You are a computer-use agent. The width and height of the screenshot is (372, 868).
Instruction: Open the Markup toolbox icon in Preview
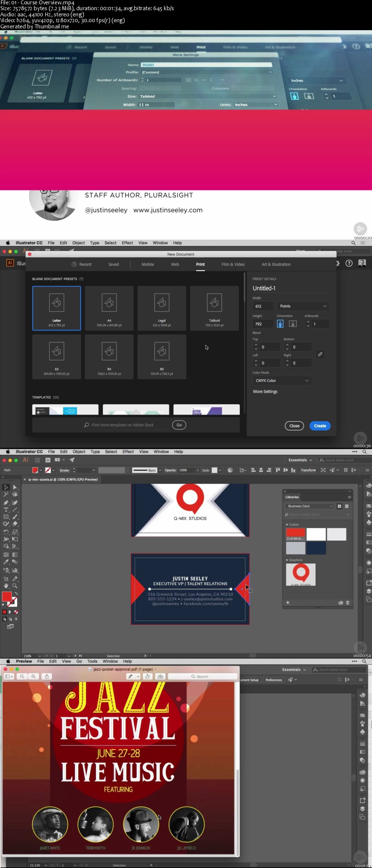click(160, 676)
